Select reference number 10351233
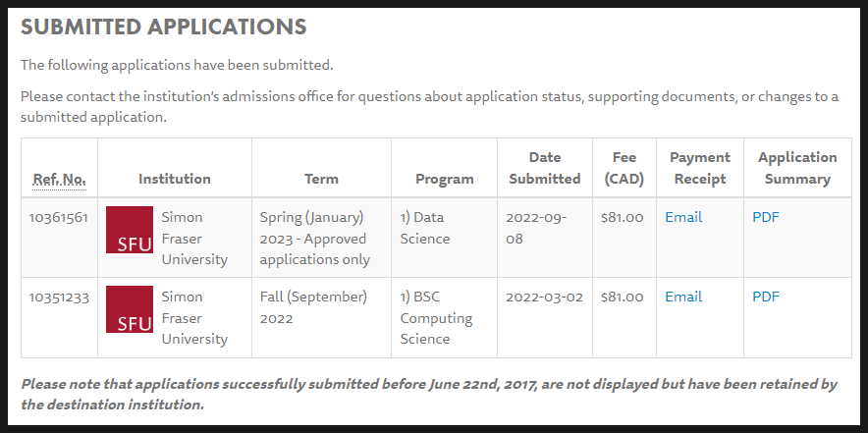This screenshot has width=868, height=433. 59,297
